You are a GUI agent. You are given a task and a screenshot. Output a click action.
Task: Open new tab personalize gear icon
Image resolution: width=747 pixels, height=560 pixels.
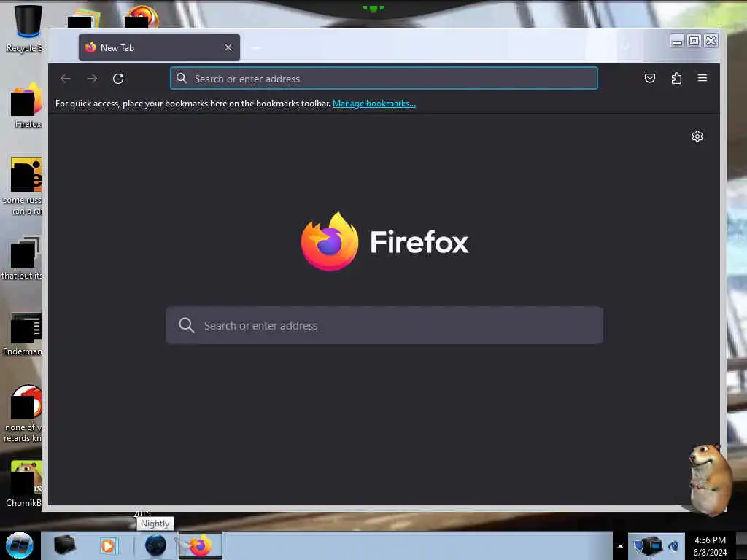click(x=697, y=136)
